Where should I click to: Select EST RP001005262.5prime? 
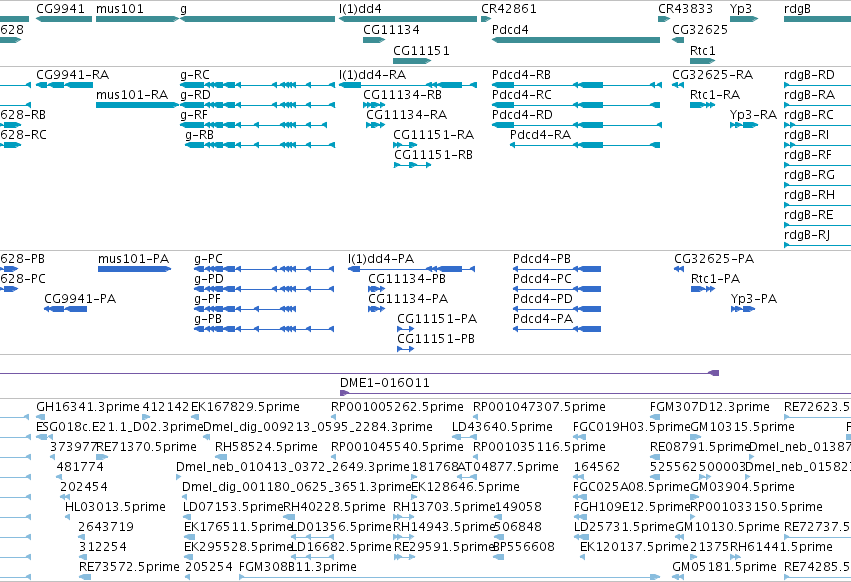[x=334, y=417]
